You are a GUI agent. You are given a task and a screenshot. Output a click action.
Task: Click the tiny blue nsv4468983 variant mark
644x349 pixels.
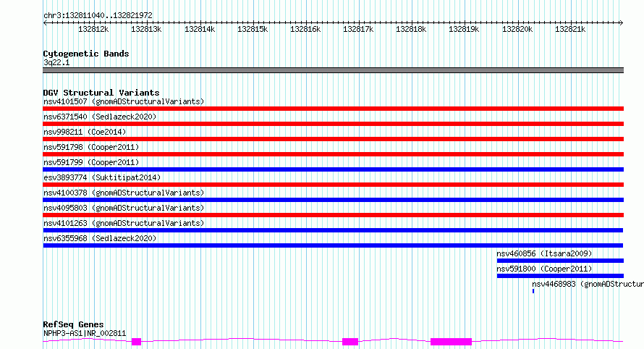point(533,291)
